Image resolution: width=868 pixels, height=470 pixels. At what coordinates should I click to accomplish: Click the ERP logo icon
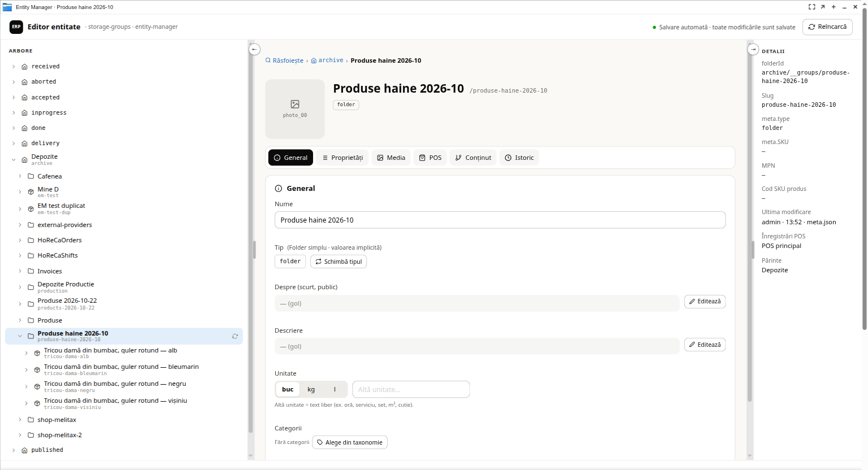point(16,27)
